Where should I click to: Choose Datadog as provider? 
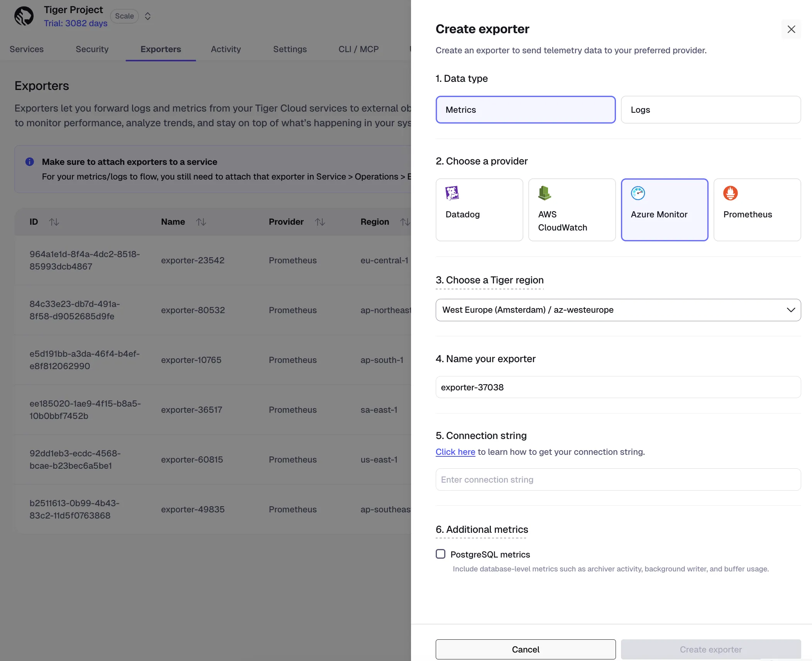point(479,210)
